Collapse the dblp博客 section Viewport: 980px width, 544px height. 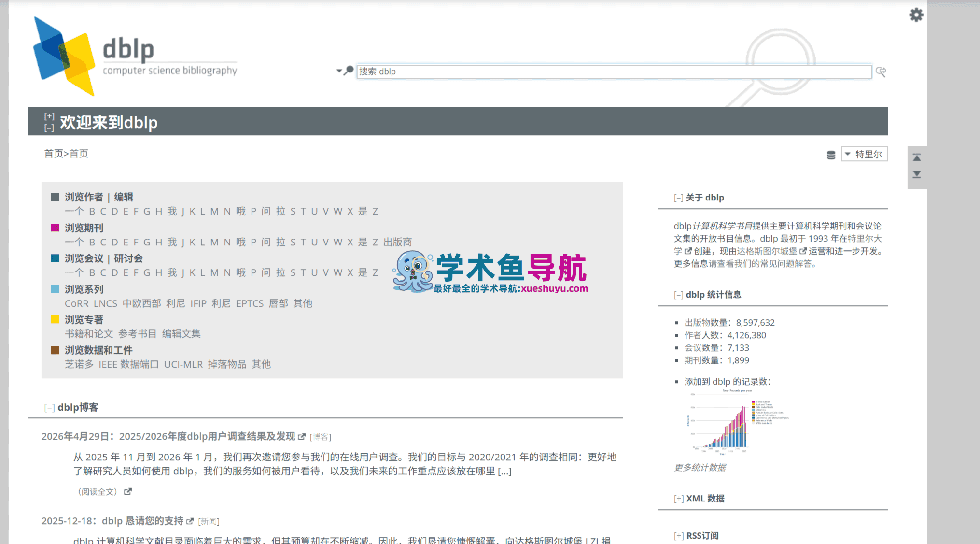pos(49,408)
